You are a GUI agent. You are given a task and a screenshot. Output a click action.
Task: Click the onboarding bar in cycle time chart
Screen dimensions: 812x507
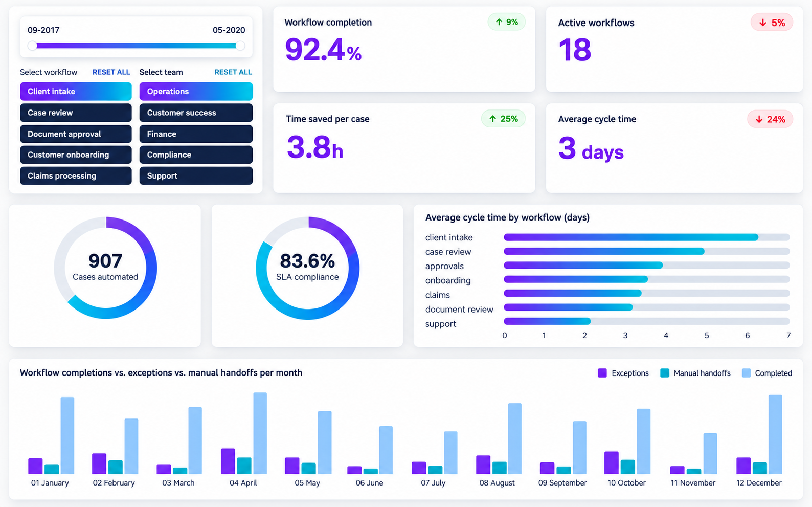pos(576,279)
